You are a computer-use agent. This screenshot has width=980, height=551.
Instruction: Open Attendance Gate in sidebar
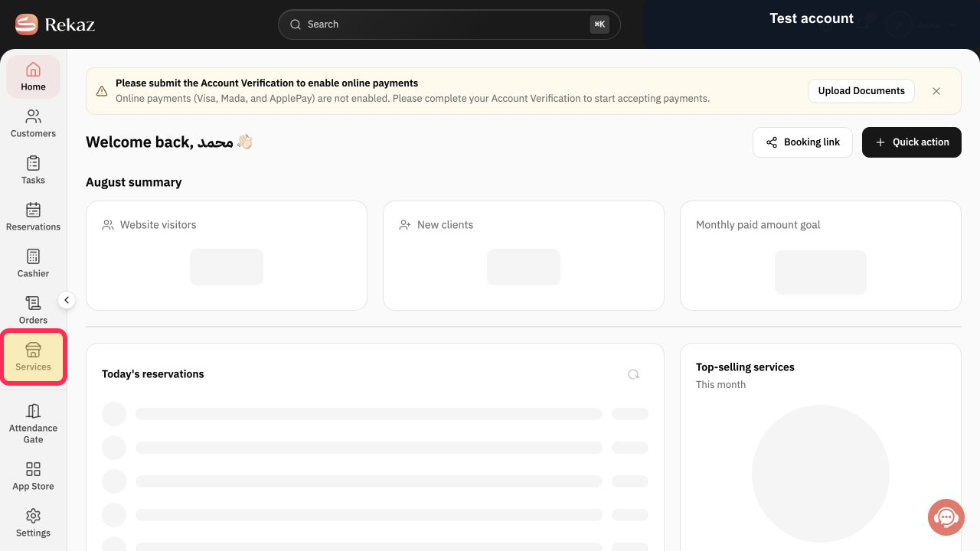[33, 423]
